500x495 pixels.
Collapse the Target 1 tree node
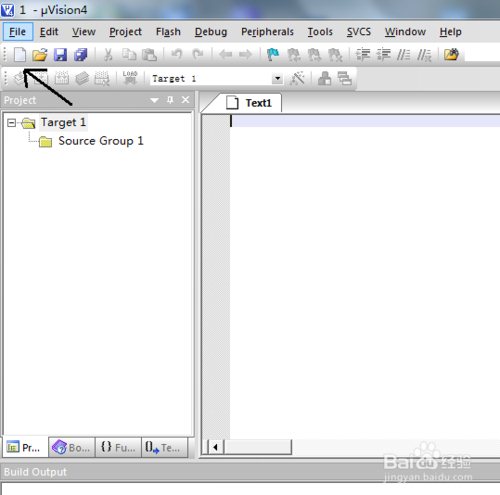[11, 123]
